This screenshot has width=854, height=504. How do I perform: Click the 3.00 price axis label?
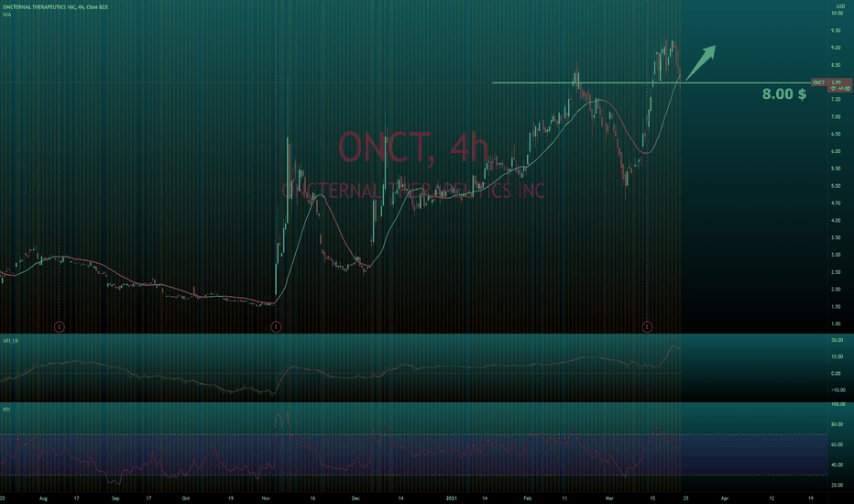[x=836, y=255]
